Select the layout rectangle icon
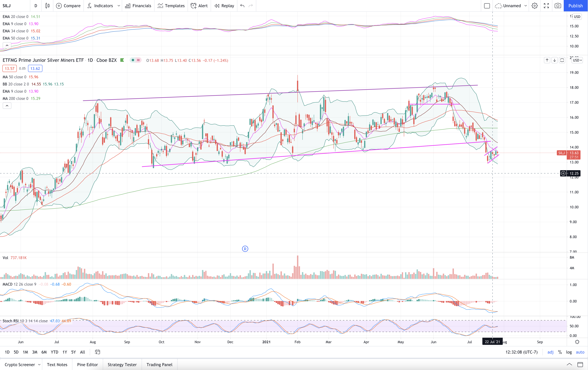This screenshot has height=370, width=588. pyautogui.click(x=487, y=6)
